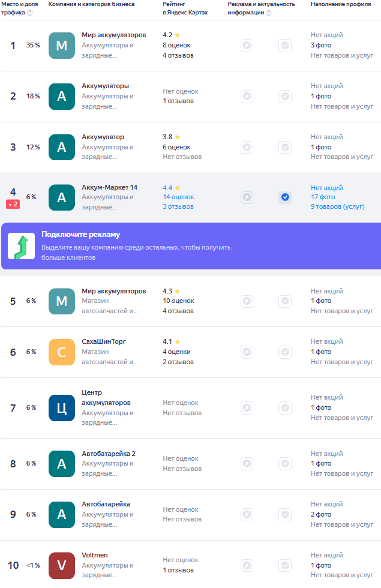Click the help icon beside 'информации' header
381x588 pixels.
pyautogui.click(x=269, y=13)
